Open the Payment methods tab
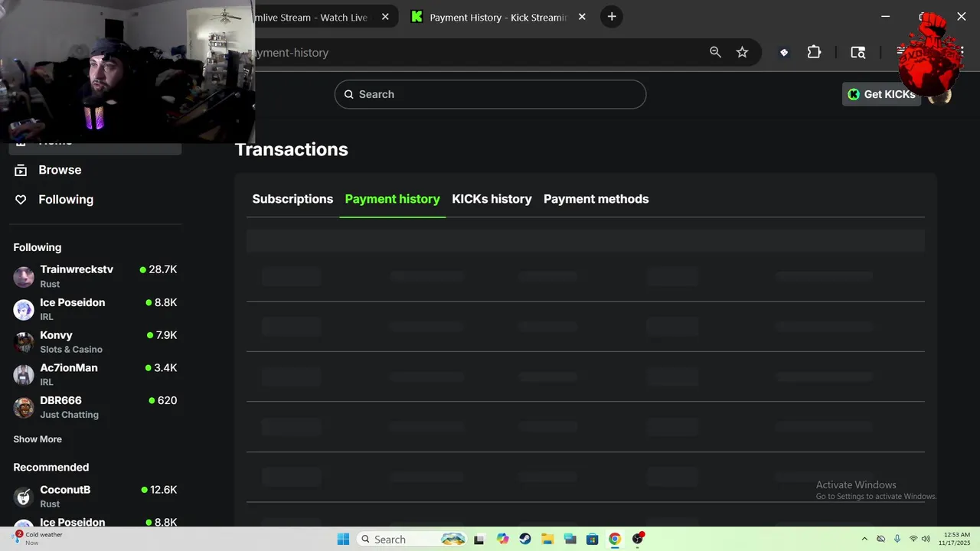This screenshot has height=551, width=980. pos(596,199)
